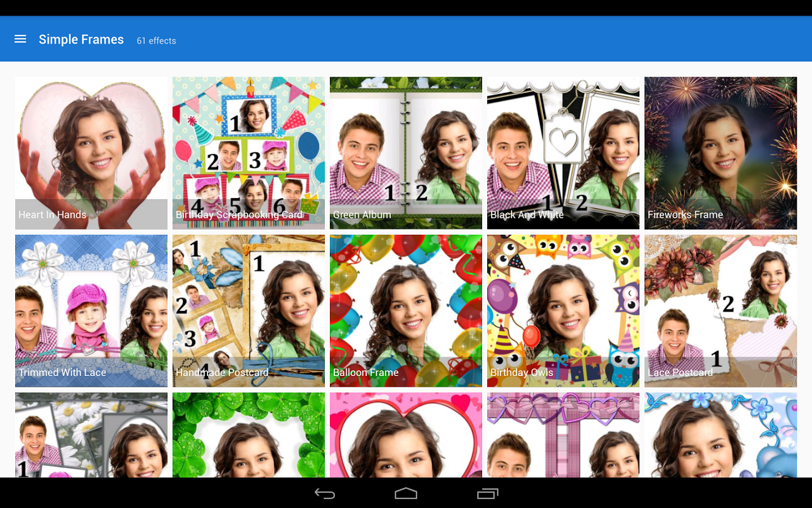Tap the Android back button
Screen dimensions: 812x508
[325, 494]
